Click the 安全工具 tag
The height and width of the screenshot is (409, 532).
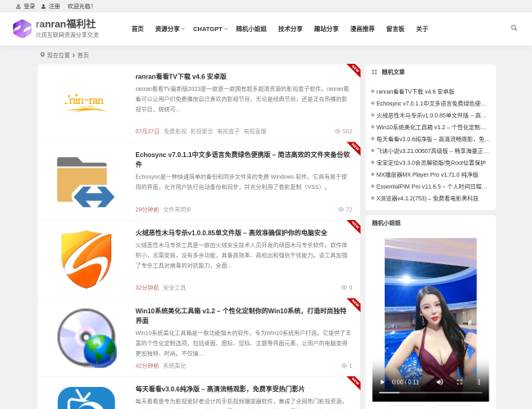[x=174, y=288]
